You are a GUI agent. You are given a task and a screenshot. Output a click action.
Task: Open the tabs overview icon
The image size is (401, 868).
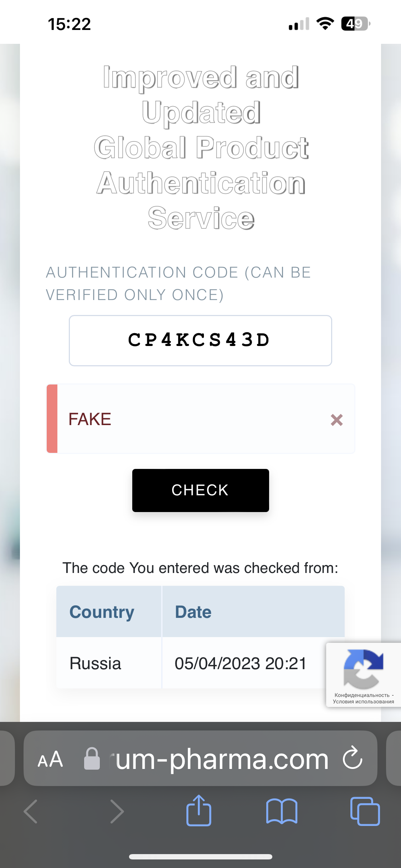pos(365,811)
